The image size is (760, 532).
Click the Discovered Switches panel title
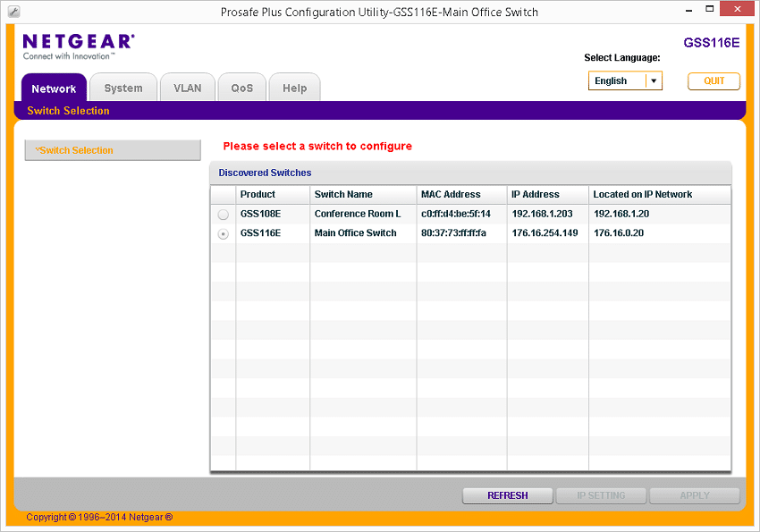point(265,173)
